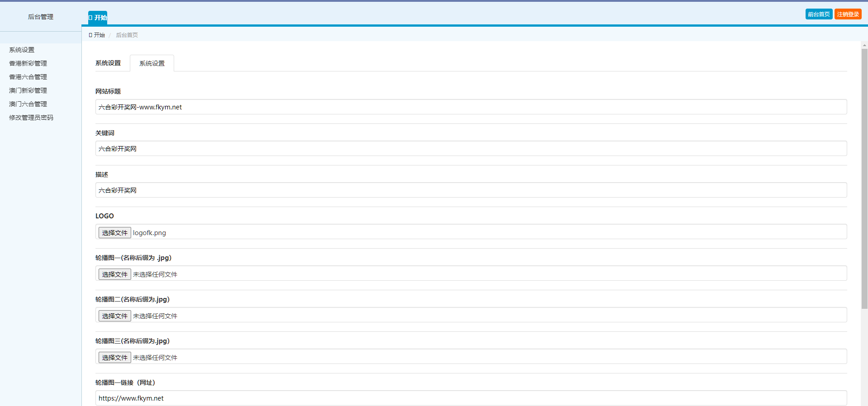Open 澳门新彩管理 in the sidebar
Image resolution: width=868 pixels, height=406 pixels.
[x=28, y=90]
